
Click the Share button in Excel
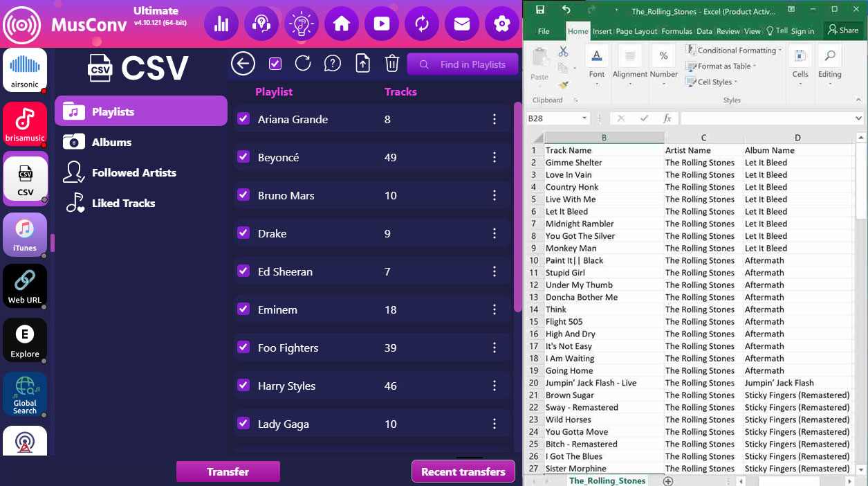pos(842,30)
